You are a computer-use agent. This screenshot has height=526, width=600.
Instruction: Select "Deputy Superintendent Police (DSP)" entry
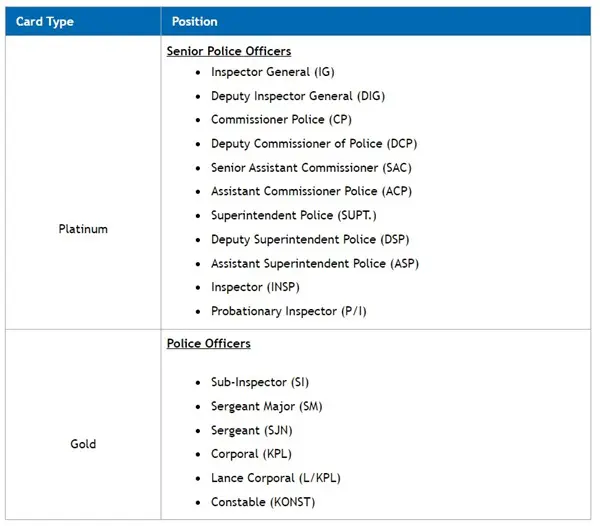(x=310, y=239)
